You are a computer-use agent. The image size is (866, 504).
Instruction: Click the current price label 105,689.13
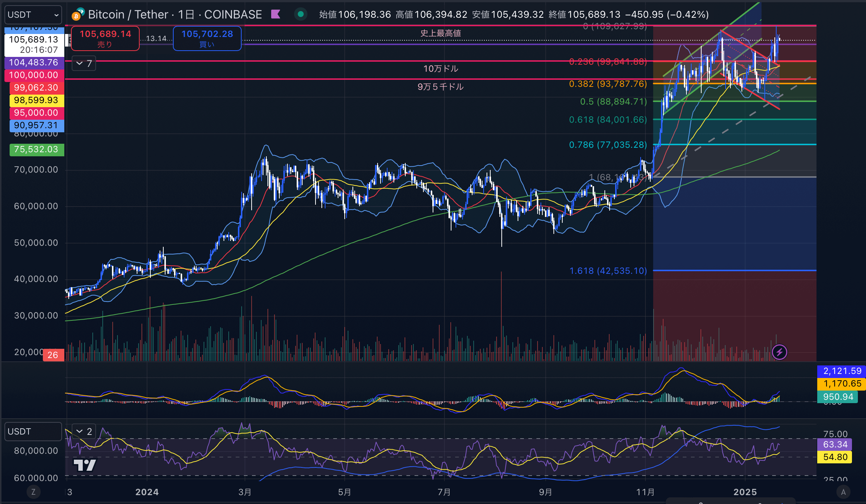point(34,45)
